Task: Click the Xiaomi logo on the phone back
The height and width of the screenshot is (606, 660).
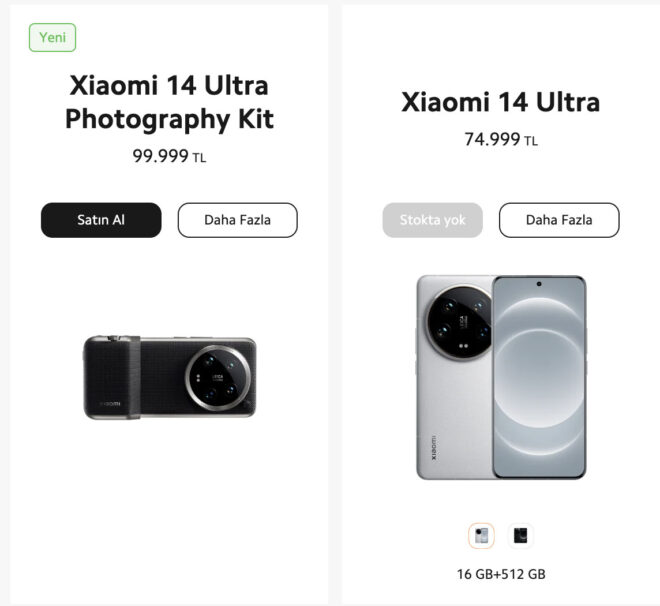Action: click(434, 447)
